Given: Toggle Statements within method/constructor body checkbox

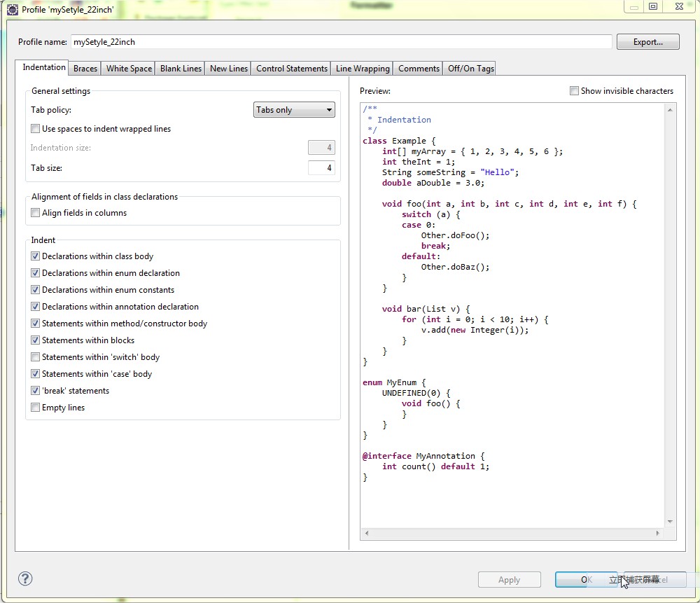Looking at the screenshot, I should click(x=35, y=324).
